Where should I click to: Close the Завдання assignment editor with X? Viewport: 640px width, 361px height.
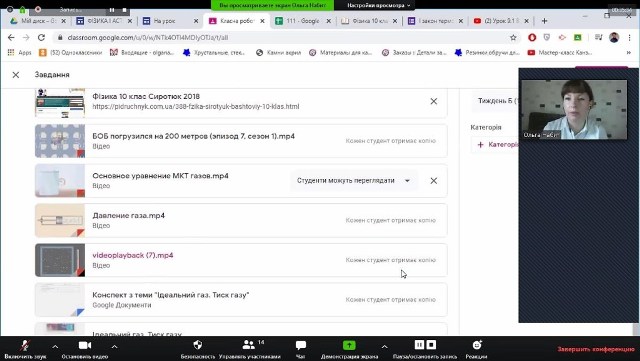click(16, 75)
